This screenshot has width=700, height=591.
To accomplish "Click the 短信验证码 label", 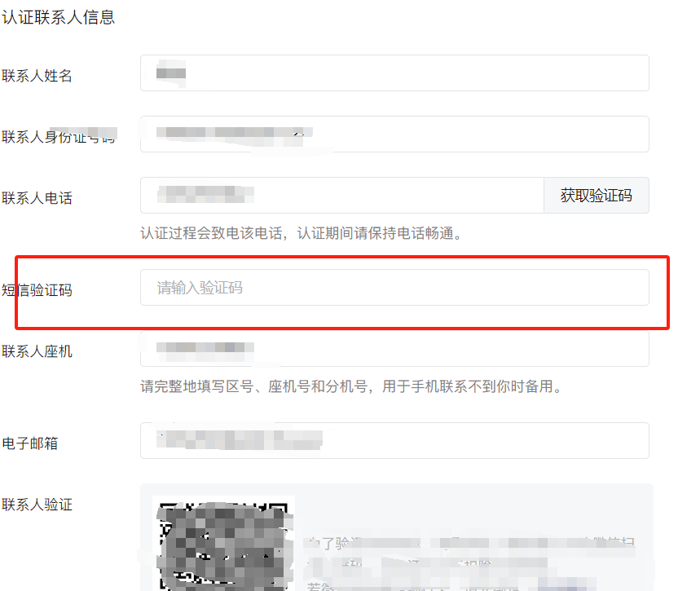I will pos(37,290).
